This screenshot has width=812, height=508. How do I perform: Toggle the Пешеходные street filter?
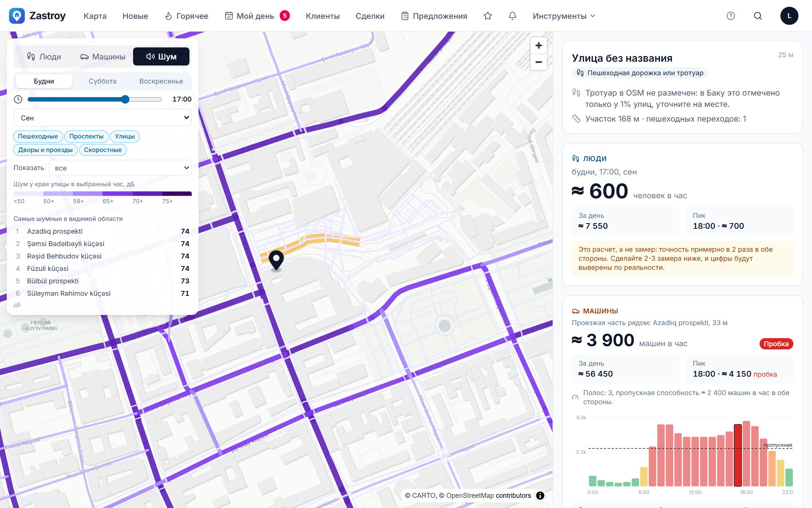pyautogui.click(x=38, y=136)
